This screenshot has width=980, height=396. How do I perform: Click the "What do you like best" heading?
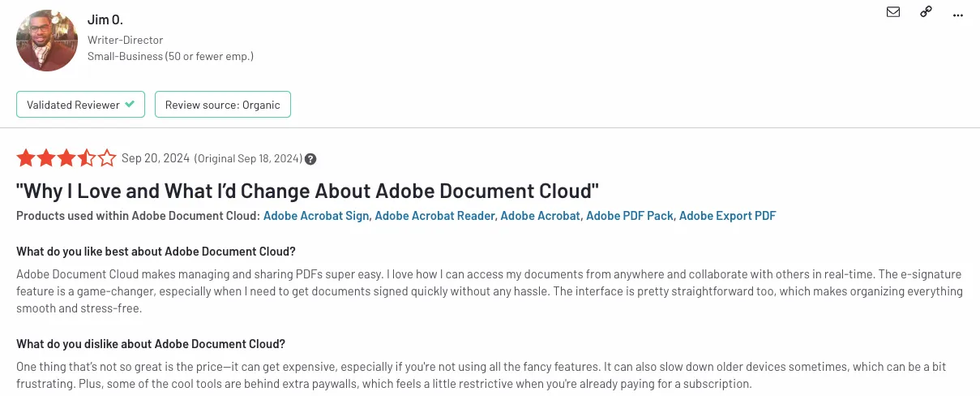point(156,251)
